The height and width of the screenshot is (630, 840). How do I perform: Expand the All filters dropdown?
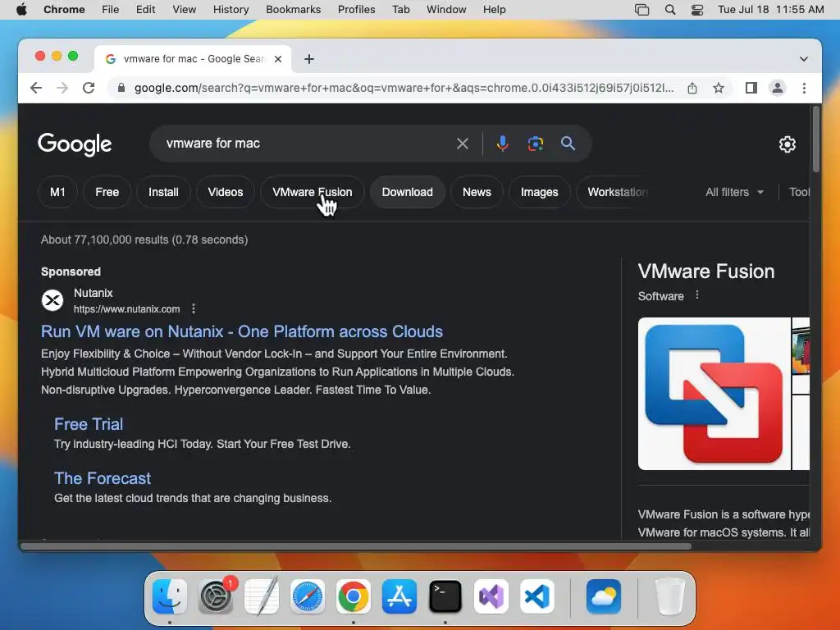[734, 192]
